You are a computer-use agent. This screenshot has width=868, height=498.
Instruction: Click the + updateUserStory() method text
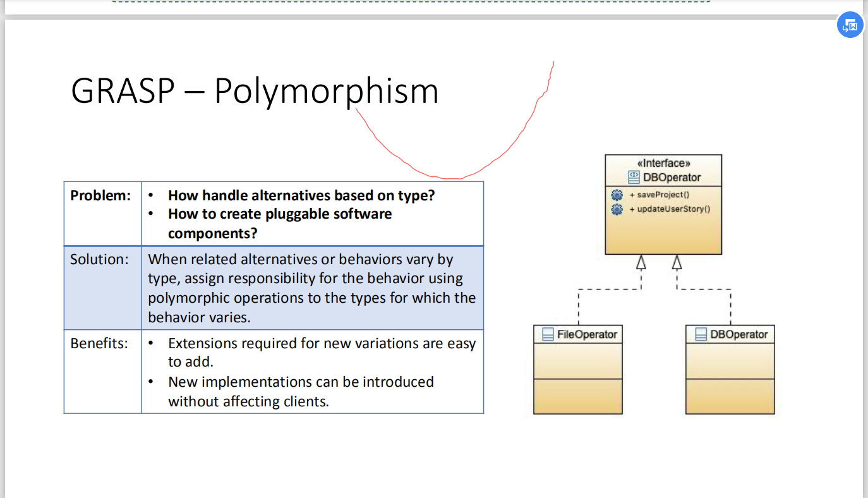[x=670, y=209]
